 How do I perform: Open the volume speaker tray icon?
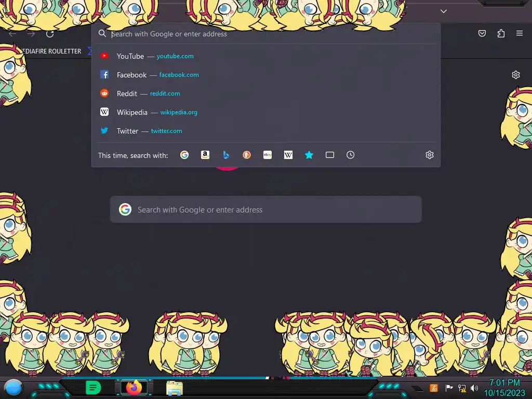point(474,388)
